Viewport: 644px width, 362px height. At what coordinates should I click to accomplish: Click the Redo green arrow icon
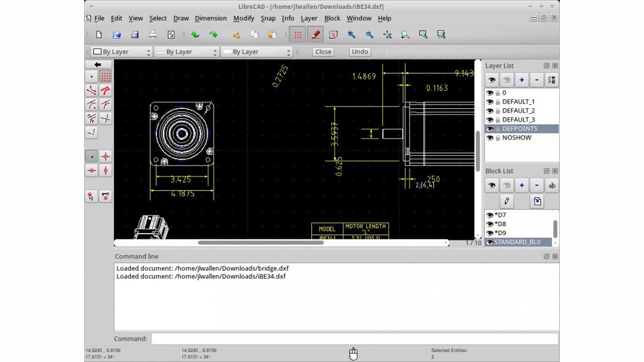pos(213,35)
